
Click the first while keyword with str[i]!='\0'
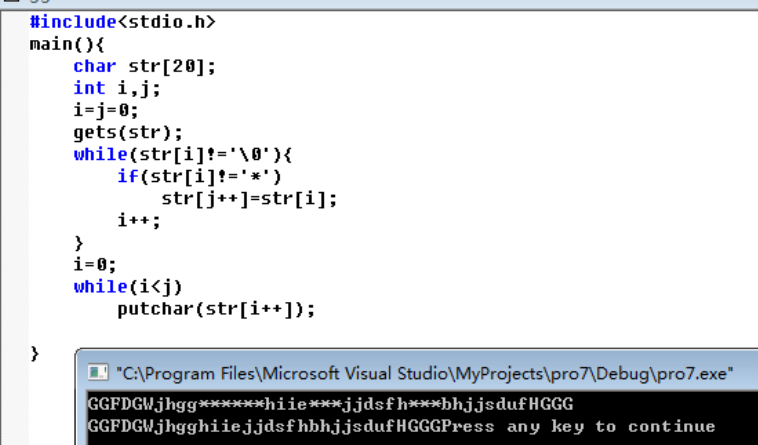coord(101,155)
